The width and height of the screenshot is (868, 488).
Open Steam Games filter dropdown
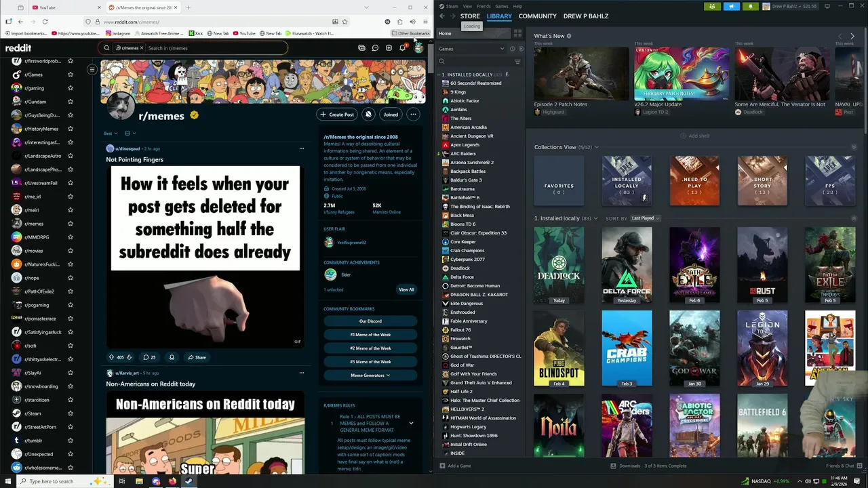click(471, 49)
